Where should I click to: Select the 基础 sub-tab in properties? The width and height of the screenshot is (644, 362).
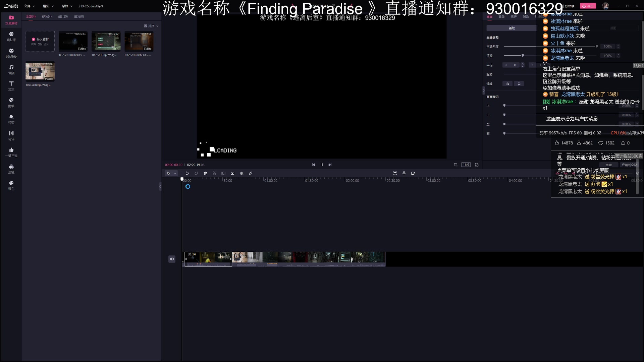click(512, 28)
